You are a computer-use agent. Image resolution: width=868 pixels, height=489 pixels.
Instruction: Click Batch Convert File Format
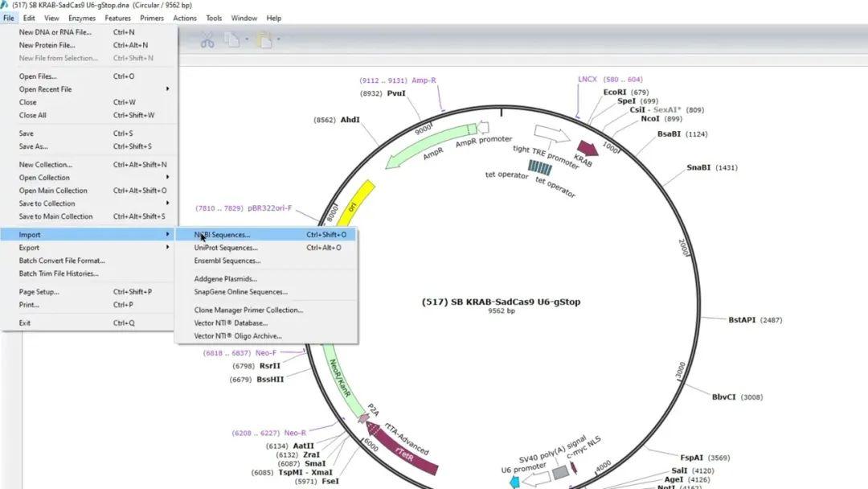62,261
